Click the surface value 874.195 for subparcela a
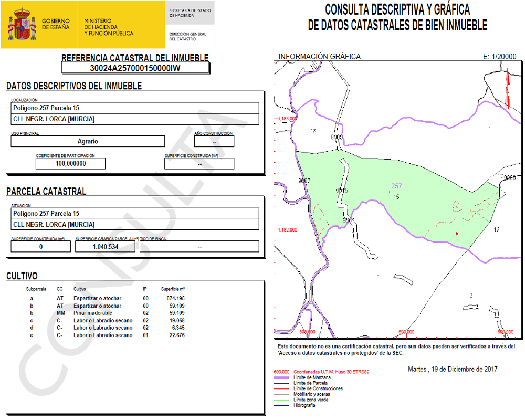Image resolution: width=525 pixels, height=420 pixels. [175, 298]
